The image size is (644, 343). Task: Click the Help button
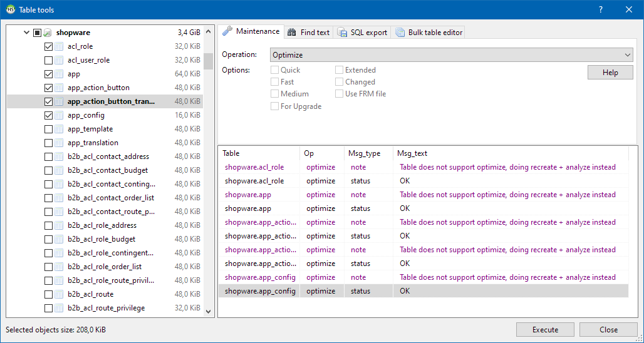[610, 73]
